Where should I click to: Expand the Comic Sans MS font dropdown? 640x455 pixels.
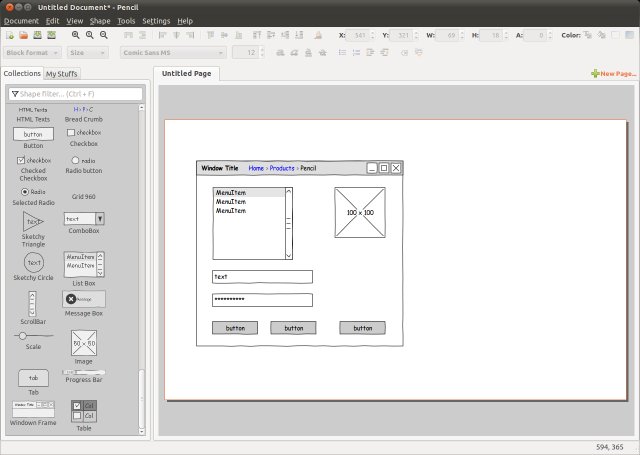click(171, 52)
